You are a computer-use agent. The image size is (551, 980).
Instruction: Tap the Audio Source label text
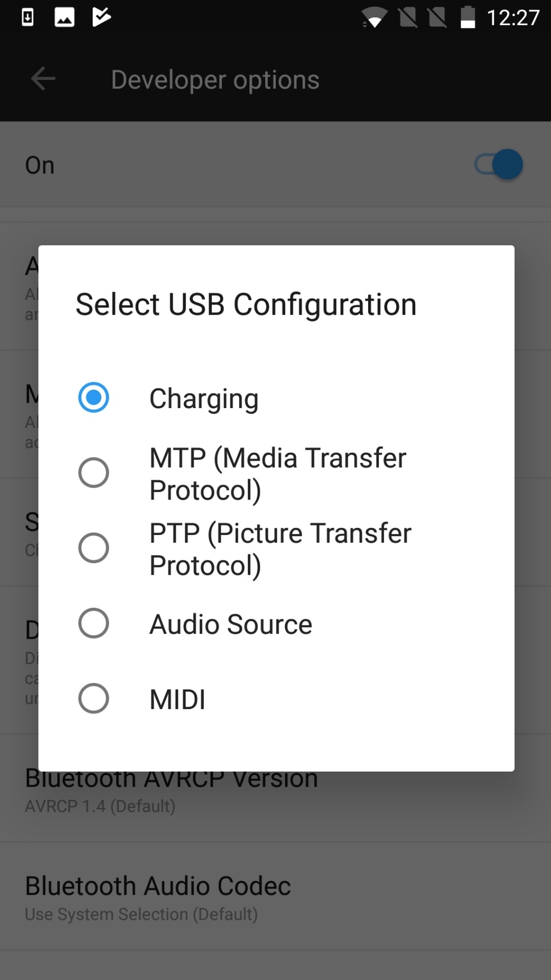pyautogui.click(x=230, y=624)
